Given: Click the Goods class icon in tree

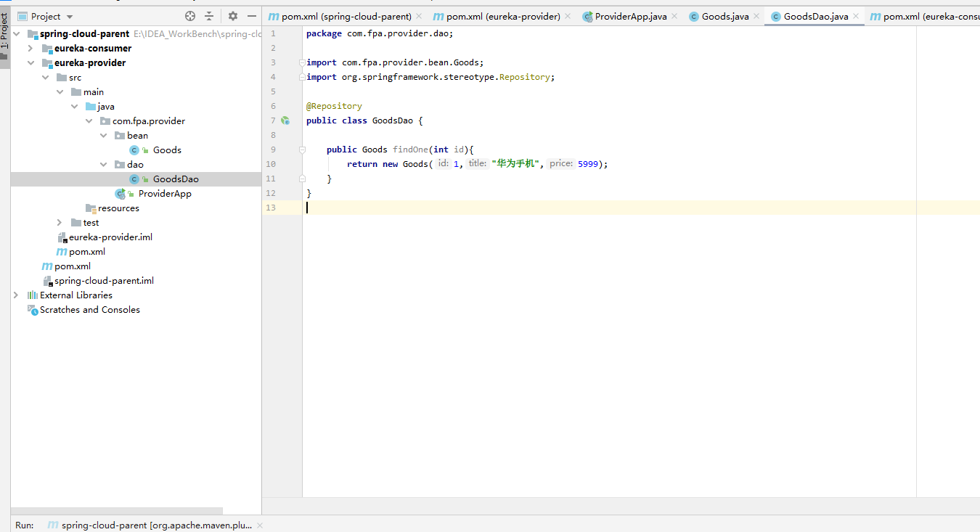Looking at the screenshot, I should (134, 150).
